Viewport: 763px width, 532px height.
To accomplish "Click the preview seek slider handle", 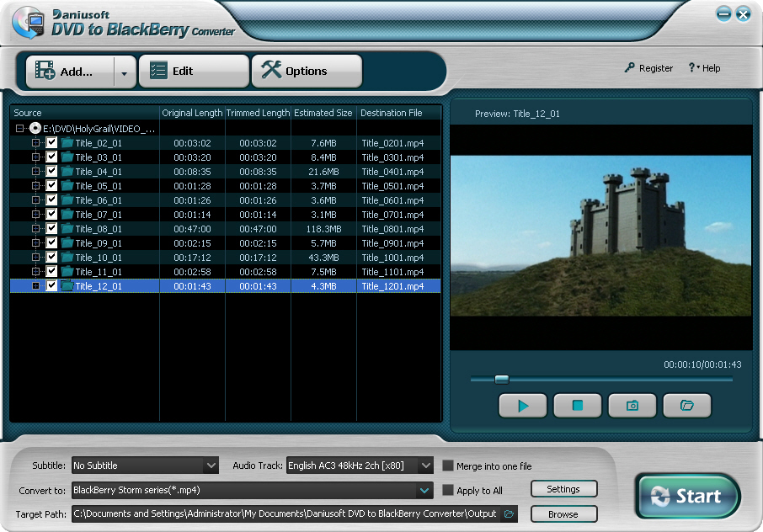I will [x=502, y=380].
